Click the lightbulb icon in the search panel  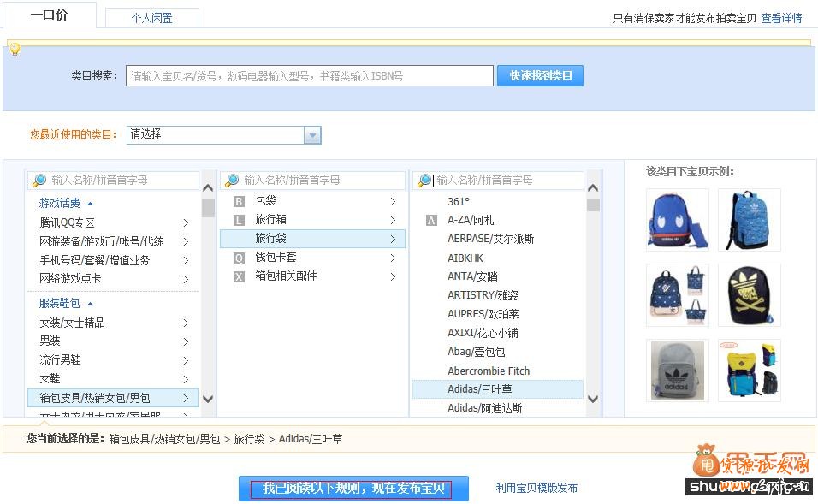click(15, 49)
